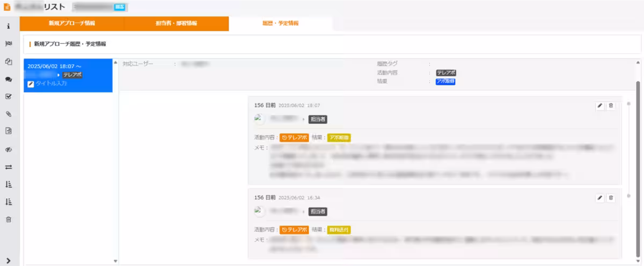Screen dimensions: 644x266
Task: Select the 2025/06/02 18:07 history list item
Action: [68, 66]
